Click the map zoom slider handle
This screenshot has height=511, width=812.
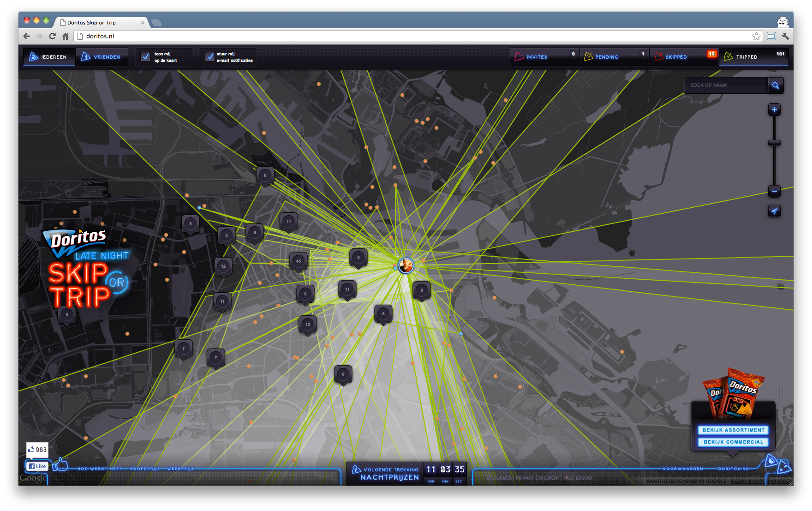click(x=774, y=143)
